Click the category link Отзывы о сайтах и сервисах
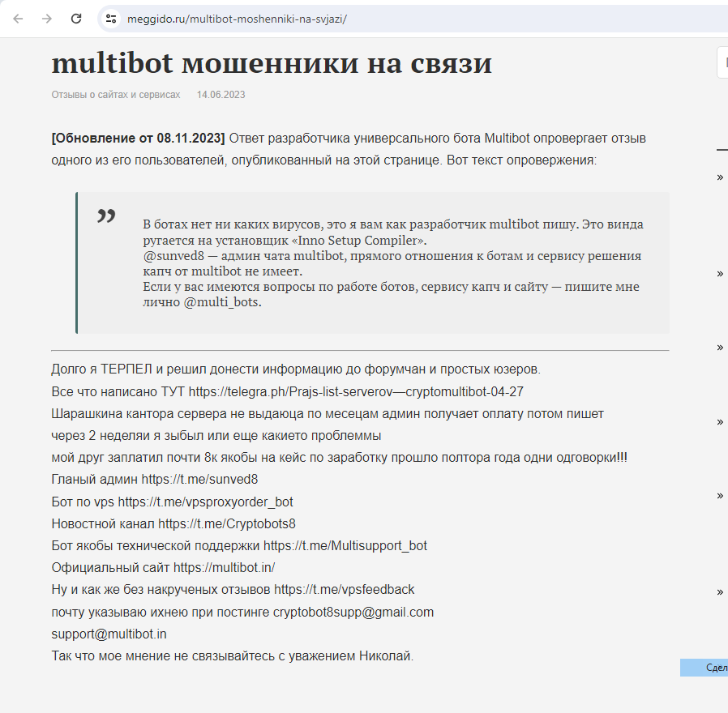This screenshot has height=713, width=728. click(x=114, y=95)
